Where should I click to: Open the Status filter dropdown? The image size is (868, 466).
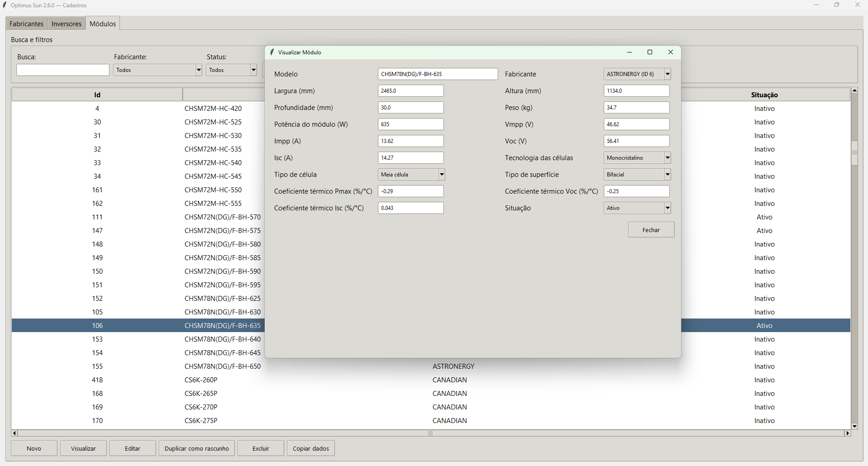pyautogui.click(x=253, y=70)
